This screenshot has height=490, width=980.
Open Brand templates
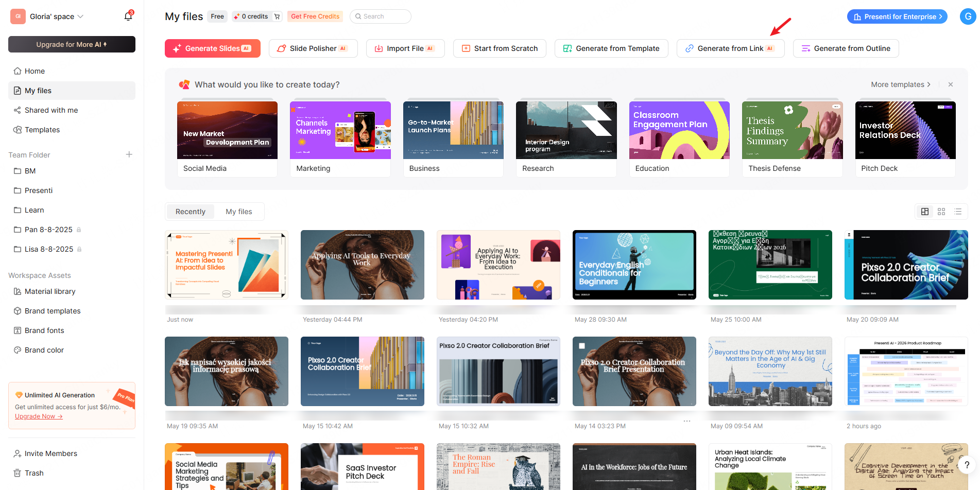click(x=72, y=311)
